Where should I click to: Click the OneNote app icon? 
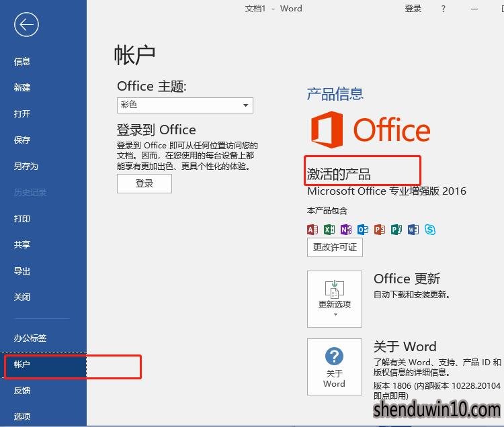click(x=346, y=230)
